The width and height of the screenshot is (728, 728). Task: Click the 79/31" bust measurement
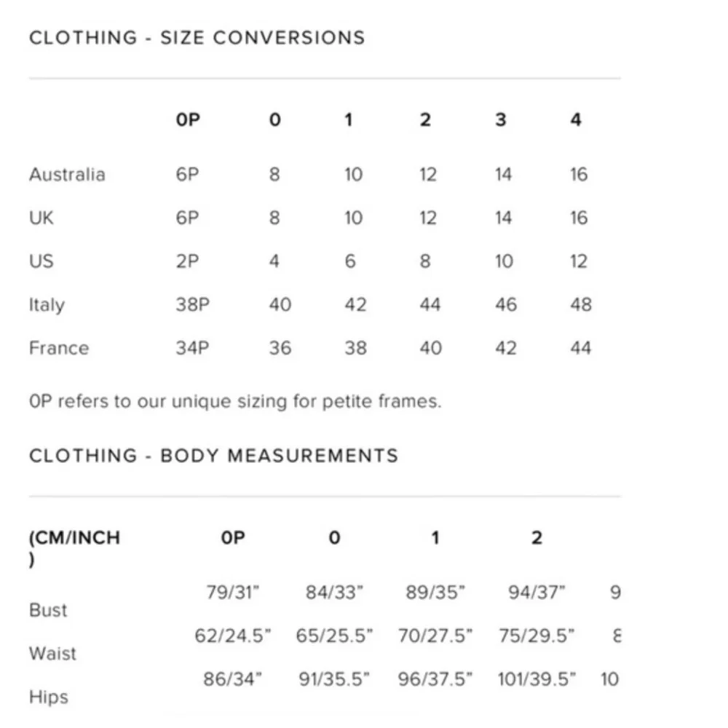click(x=233, y=593)
